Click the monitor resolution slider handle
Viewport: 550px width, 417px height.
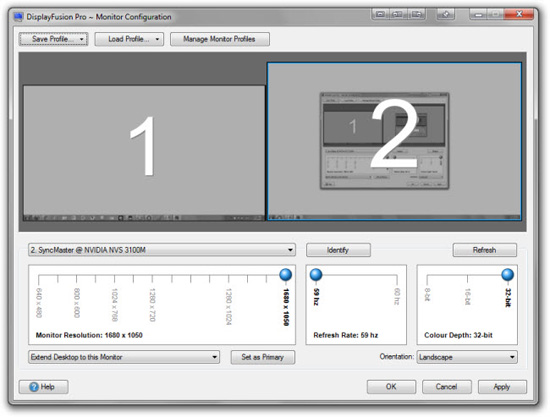click(x=286, y=275)
